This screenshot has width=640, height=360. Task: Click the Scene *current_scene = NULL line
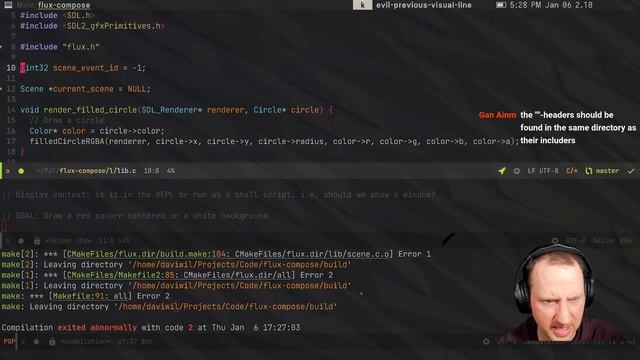(85, 89)
